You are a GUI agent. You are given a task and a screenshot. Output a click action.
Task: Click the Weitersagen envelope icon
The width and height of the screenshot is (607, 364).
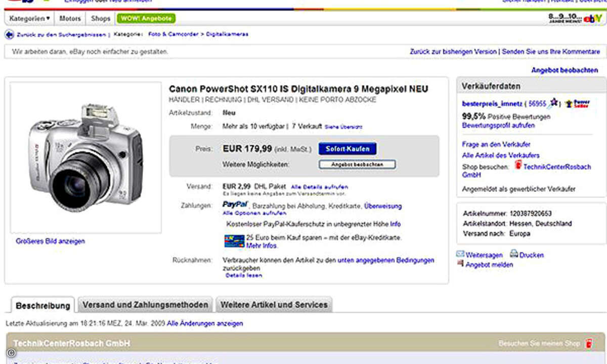460,254
